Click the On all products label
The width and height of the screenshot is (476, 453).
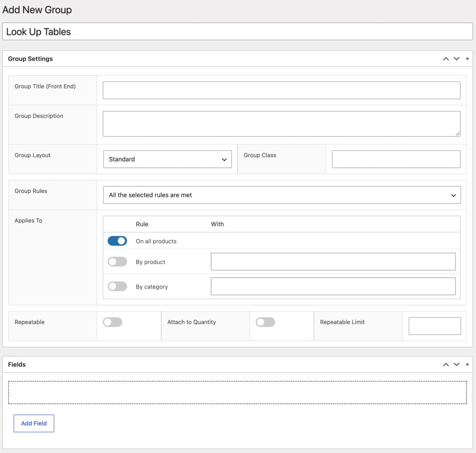[156, 241]
